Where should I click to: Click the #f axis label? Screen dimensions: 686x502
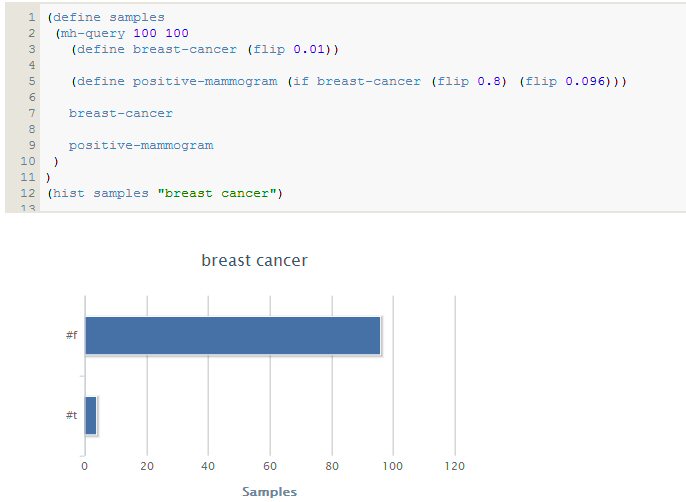coord(71,335)
